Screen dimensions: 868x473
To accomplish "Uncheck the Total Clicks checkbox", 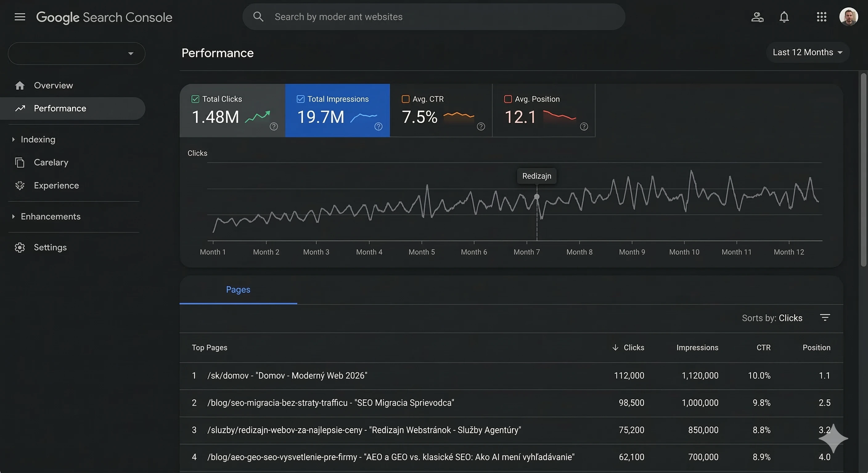I will [195, 99].
